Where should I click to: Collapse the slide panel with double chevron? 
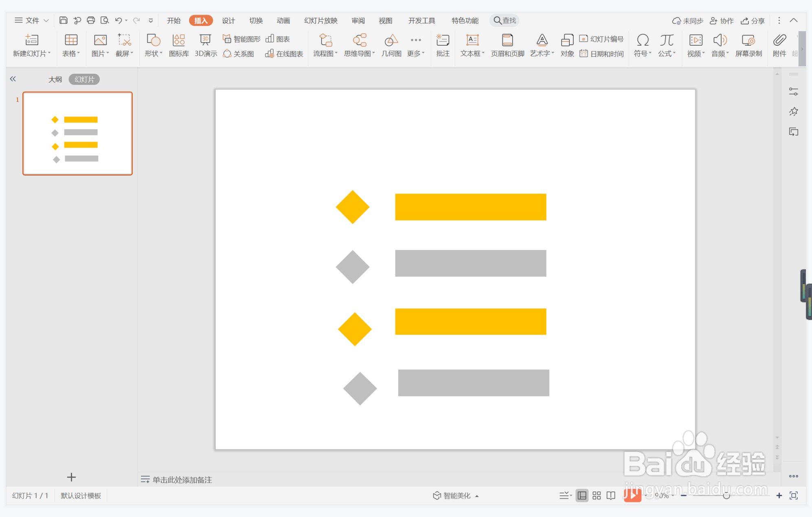tap(13, 79)
